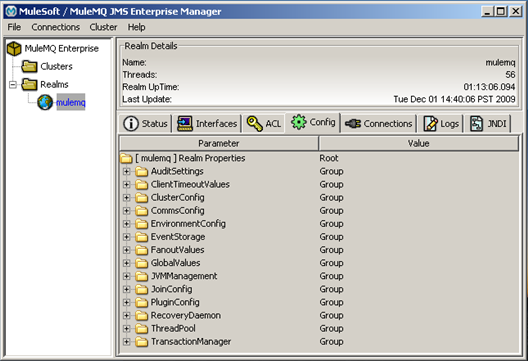Expand the FanoutValues group
Screen dimensions: 528x361
coord(126,250)
